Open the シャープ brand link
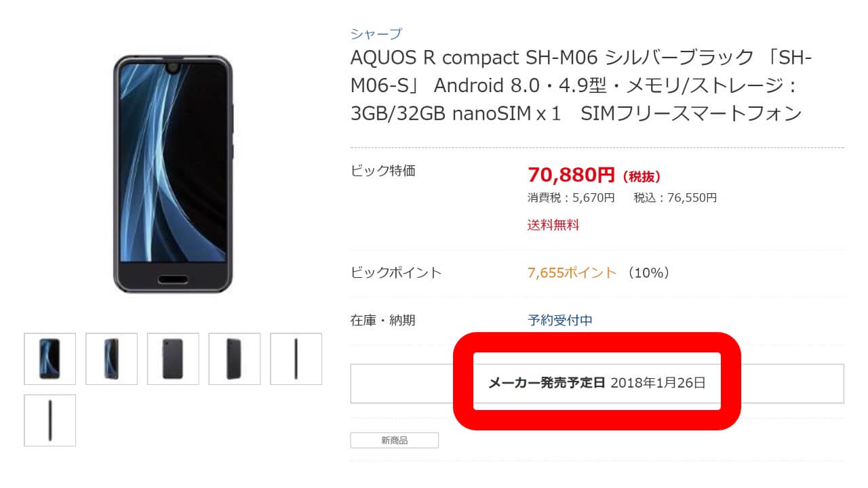868x488 pixels. point(376,34)
